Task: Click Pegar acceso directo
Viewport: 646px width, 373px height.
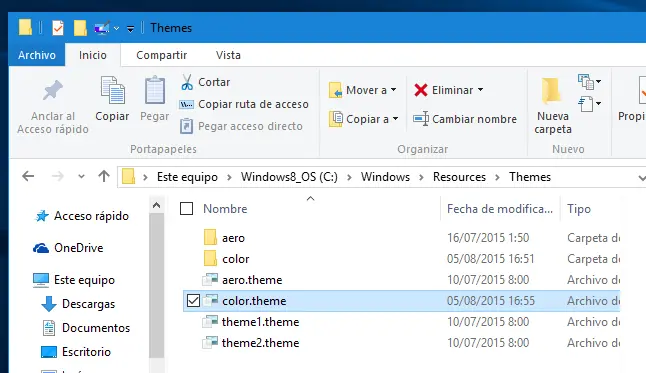Action: (241, 126)
